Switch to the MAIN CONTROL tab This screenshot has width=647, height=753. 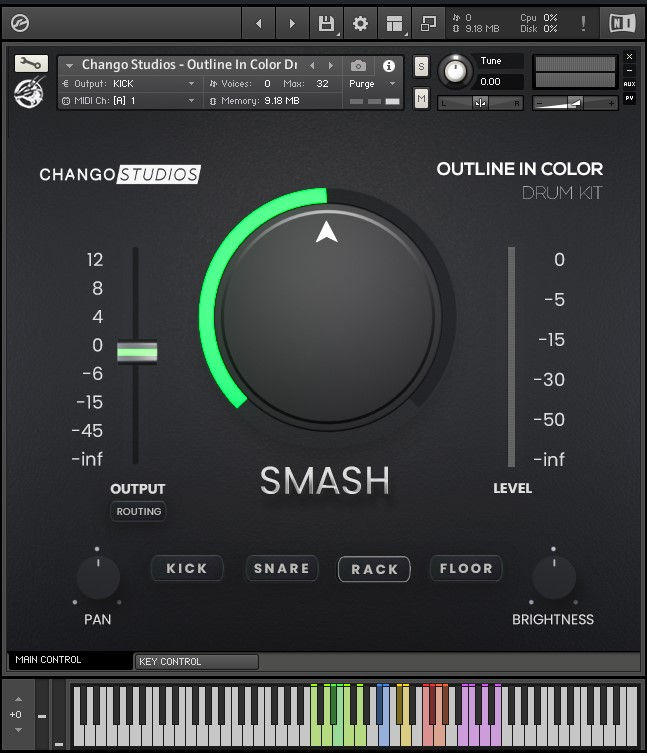[70, 660]
